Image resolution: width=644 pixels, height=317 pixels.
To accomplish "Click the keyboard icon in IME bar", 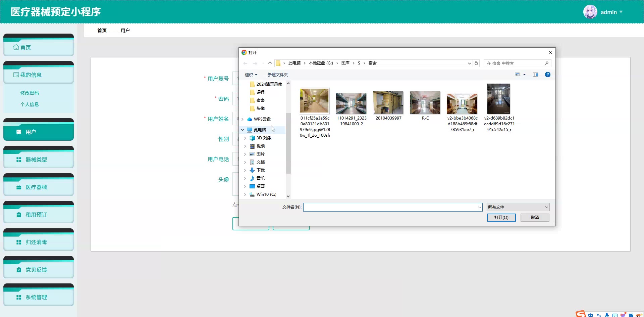I will [x=615, y=315].
